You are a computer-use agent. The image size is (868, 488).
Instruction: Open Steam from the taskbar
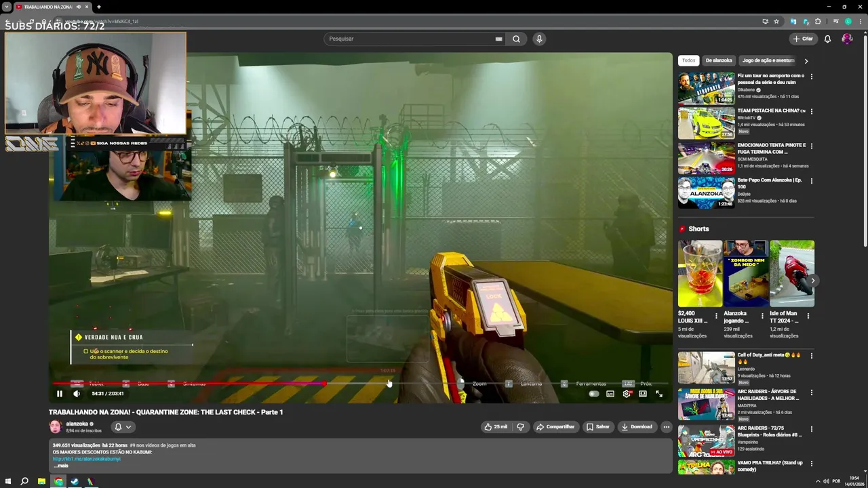click(75, 481)
